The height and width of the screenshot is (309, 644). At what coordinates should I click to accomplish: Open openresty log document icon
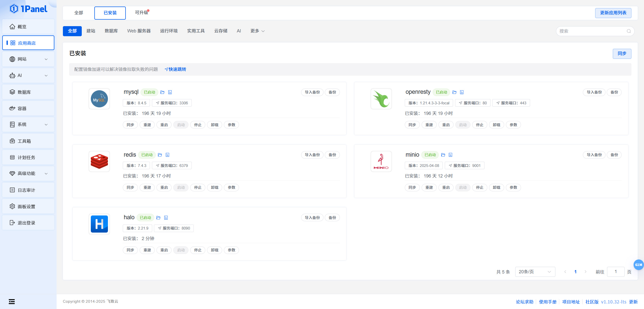pyautogui.click(x=462, y=92)
